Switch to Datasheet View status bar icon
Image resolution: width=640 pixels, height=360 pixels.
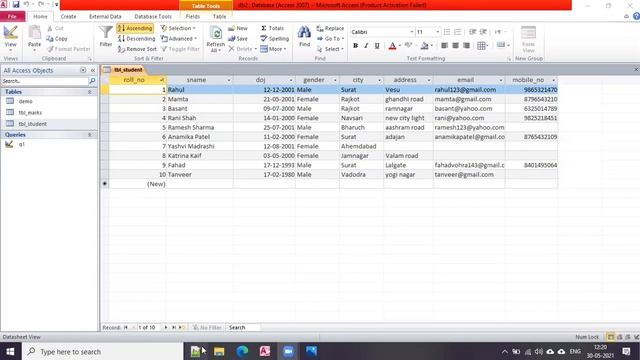point(611,337)
